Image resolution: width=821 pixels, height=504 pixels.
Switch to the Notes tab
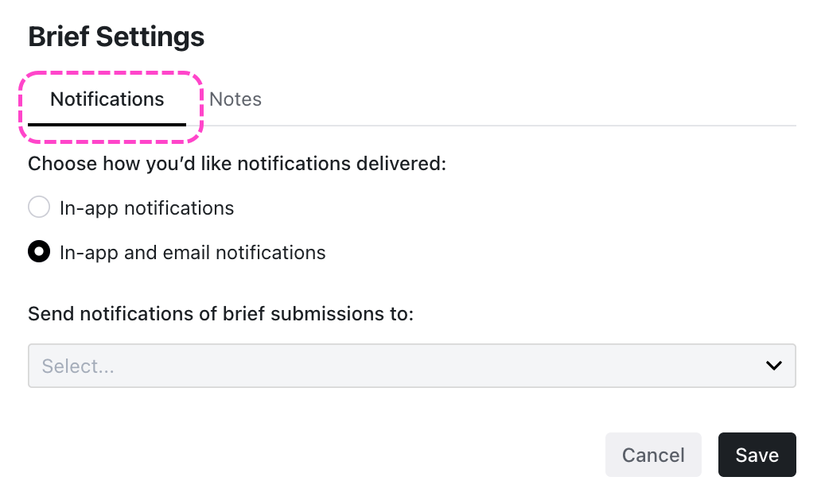point(235,99)
